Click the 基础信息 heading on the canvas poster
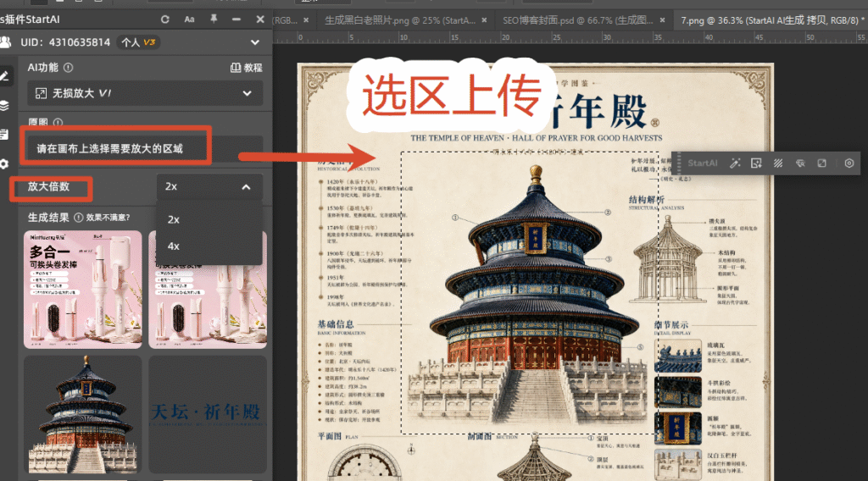 [x=336, y=324]
